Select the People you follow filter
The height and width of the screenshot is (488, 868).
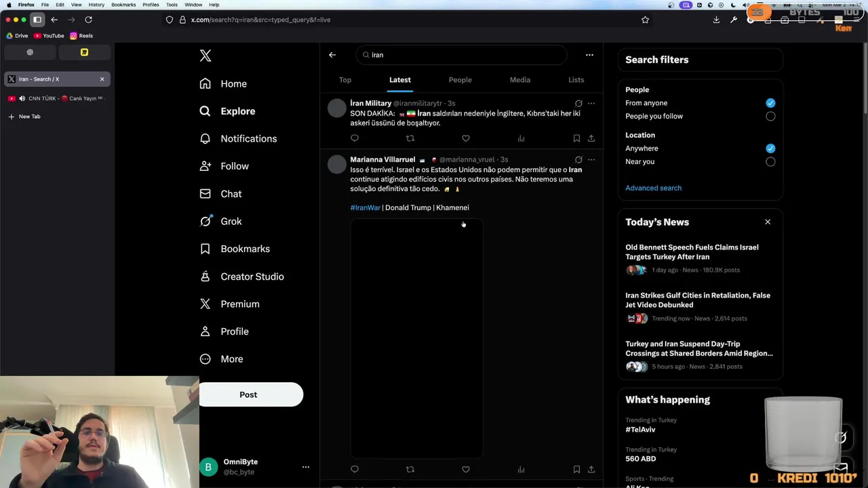click(x=770, y=116)
